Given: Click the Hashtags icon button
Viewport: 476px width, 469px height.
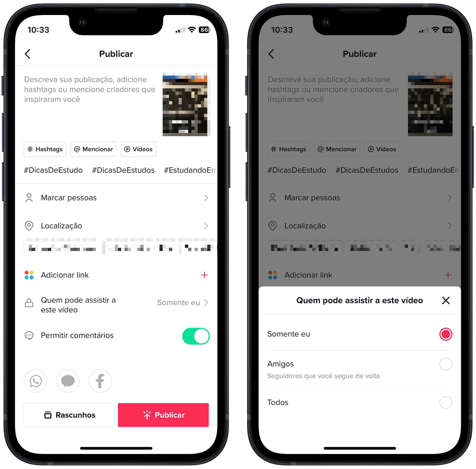Looking at the screenshot, I should click(x=44, y=149).
